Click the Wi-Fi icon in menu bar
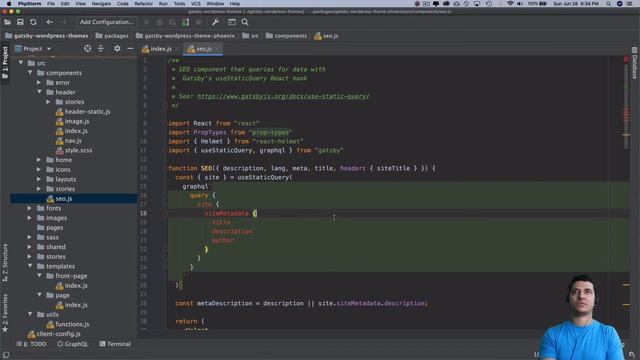The height and width of the screenshot is (360, 640). click(x=510, y=4)
